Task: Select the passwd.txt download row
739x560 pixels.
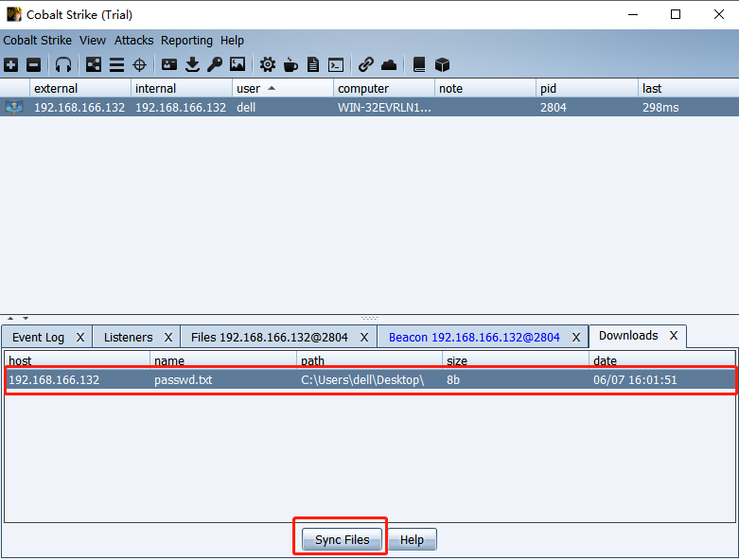Action: [x=369, y=380]
